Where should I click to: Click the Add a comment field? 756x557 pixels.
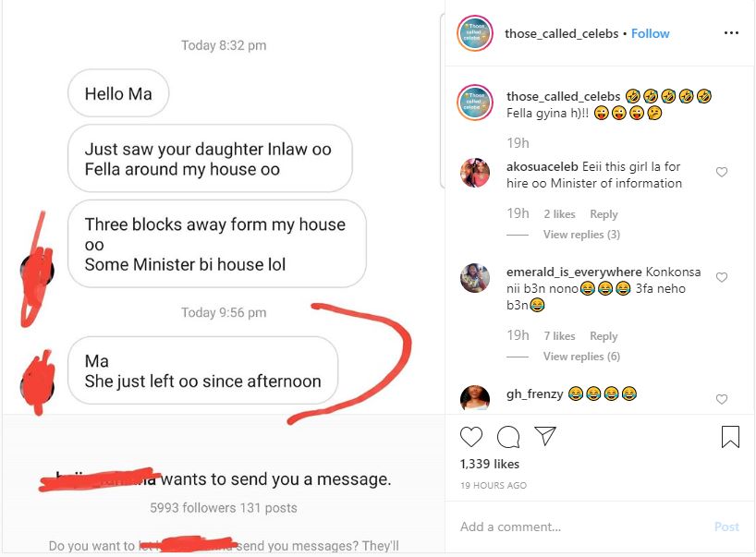point(579,527)
